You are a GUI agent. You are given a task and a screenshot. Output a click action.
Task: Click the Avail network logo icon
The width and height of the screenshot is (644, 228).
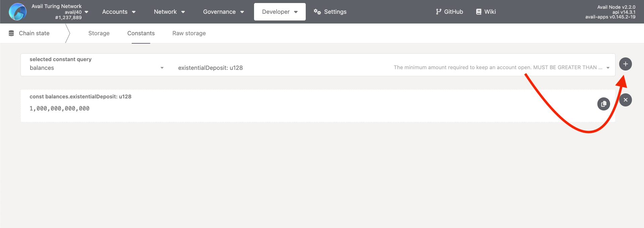pos(17,12)
